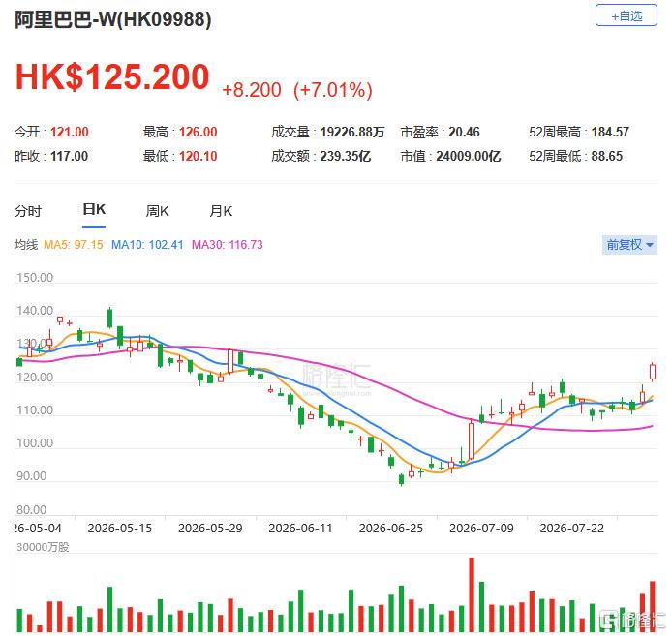672x636 pixels.
Task: Click the stock title 阿里巴巴-W(HK09988)
Action: click(x=112, y=19)
